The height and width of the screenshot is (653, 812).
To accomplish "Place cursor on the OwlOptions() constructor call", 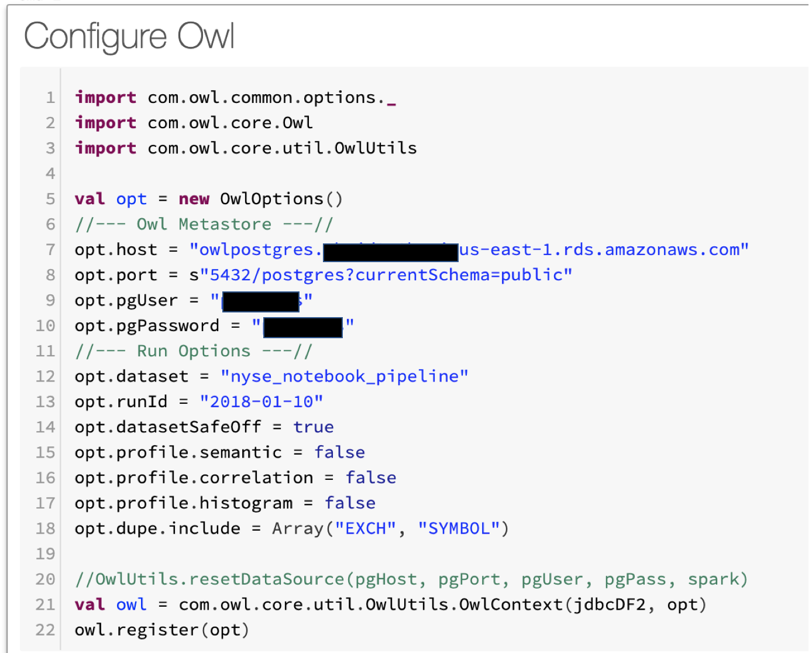I will pos(281,199).
